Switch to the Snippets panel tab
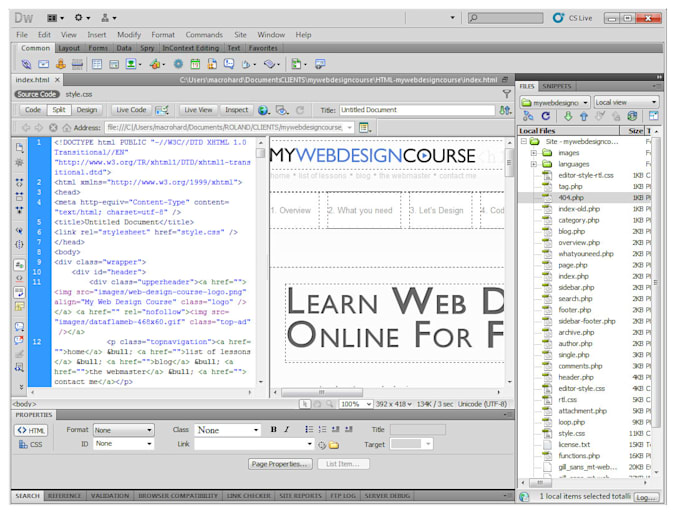The image size is (680, 515). pyautogui.click(x=557, y=87)
